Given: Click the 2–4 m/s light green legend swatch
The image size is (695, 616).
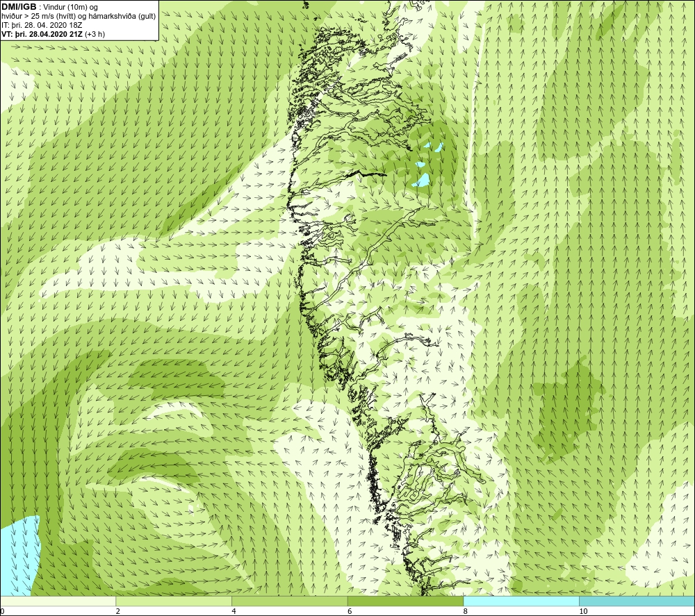Looking at the screenshot, I should coord(174,601).
